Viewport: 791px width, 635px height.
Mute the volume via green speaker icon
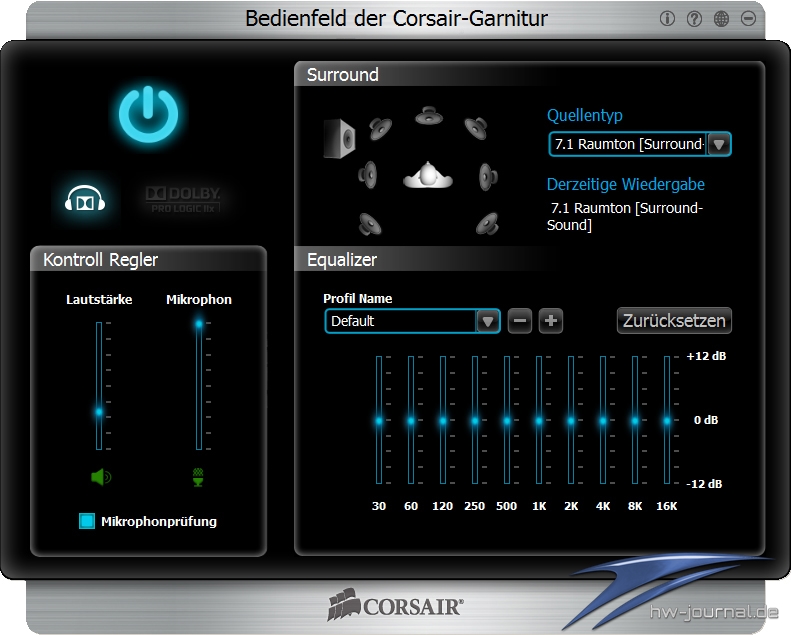point(100,477)
